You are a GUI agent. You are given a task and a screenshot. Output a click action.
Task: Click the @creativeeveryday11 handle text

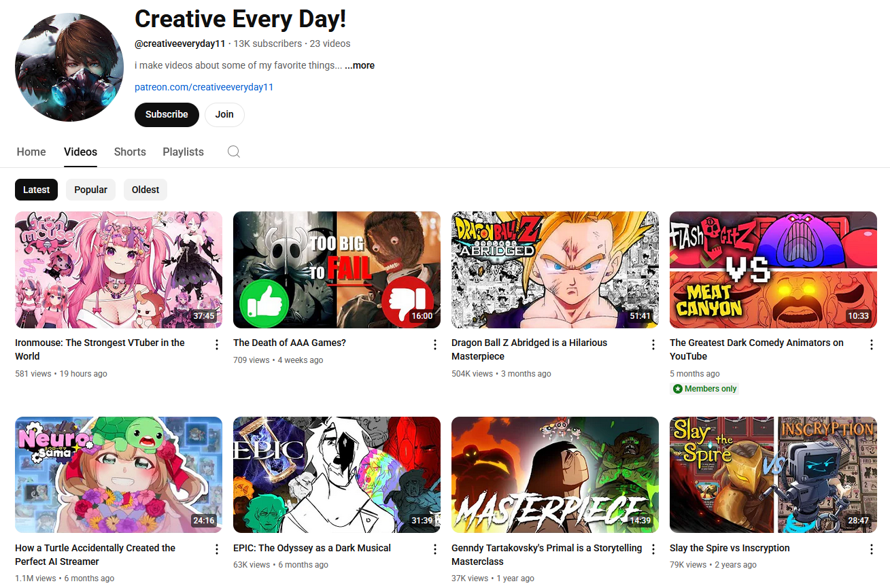[180, 44]
